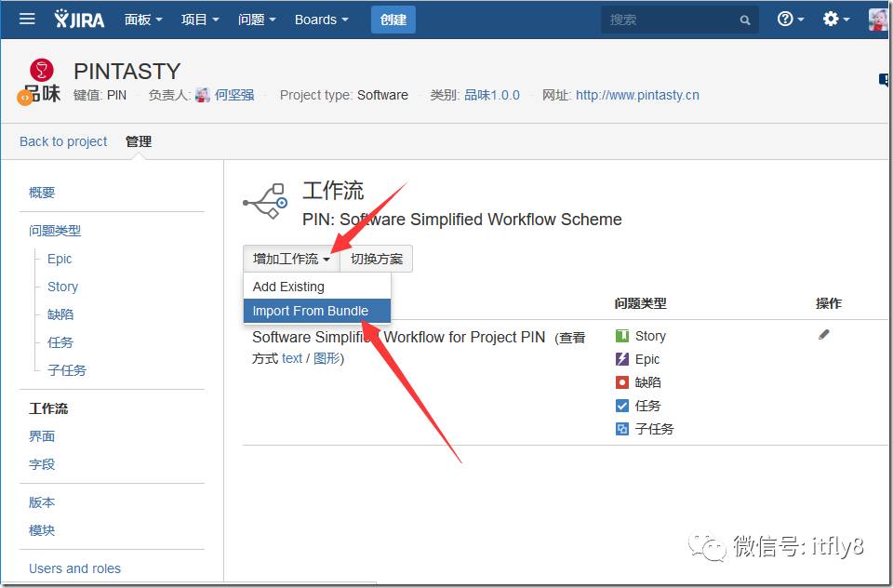Click the Story label in the issue type list
This screenshot has width=893, height=588.
click(650, 336)
